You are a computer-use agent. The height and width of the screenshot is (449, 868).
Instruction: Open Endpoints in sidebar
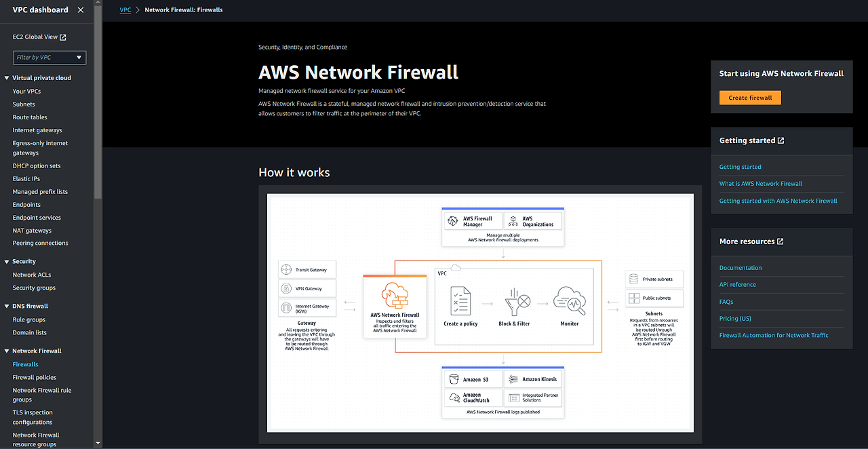point(26,205)
